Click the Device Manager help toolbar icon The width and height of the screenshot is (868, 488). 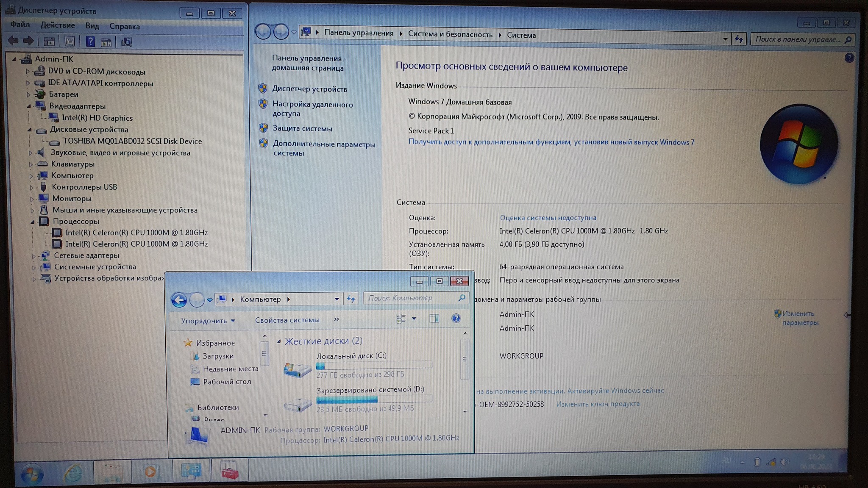click(90, 42)
